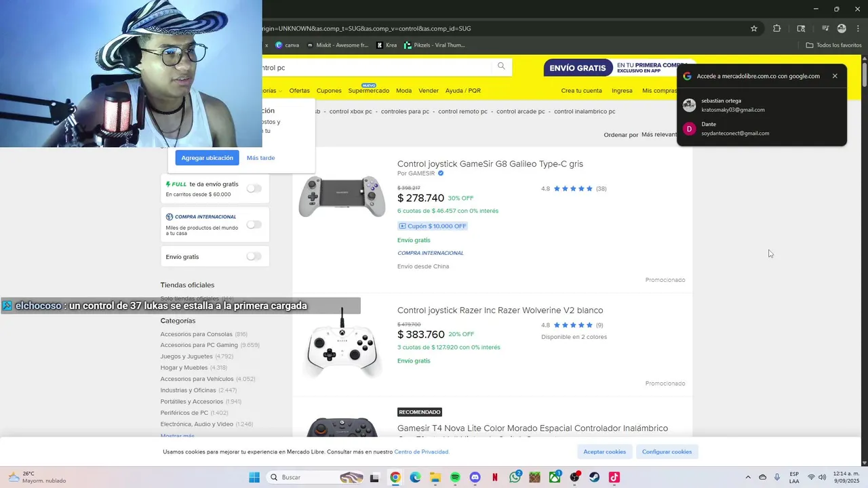The height and width of the screenshot is (488, 868).
Task: Click the Ingresa link
Action: [x=622, y=91]
